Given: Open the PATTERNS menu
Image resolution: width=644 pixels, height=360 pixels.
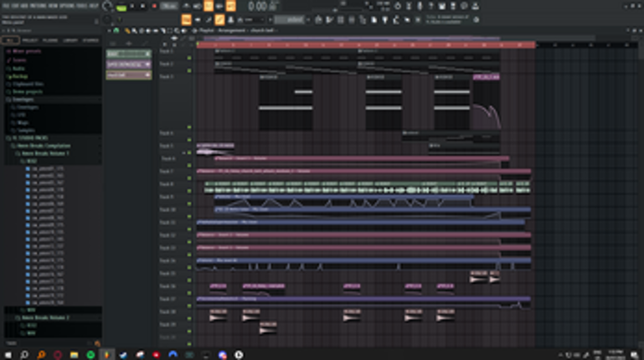Looking at the screenshot, I should 37,6.
